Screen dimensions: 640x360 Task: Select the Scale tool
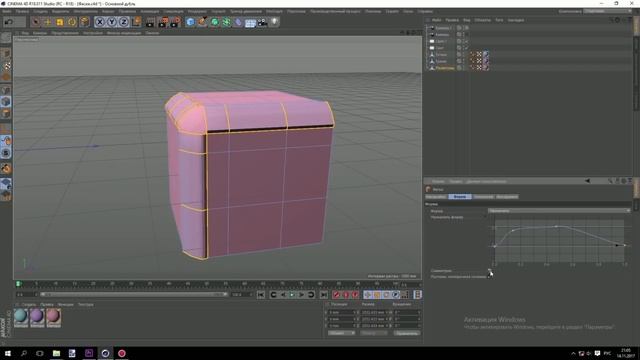coord(60,22)
